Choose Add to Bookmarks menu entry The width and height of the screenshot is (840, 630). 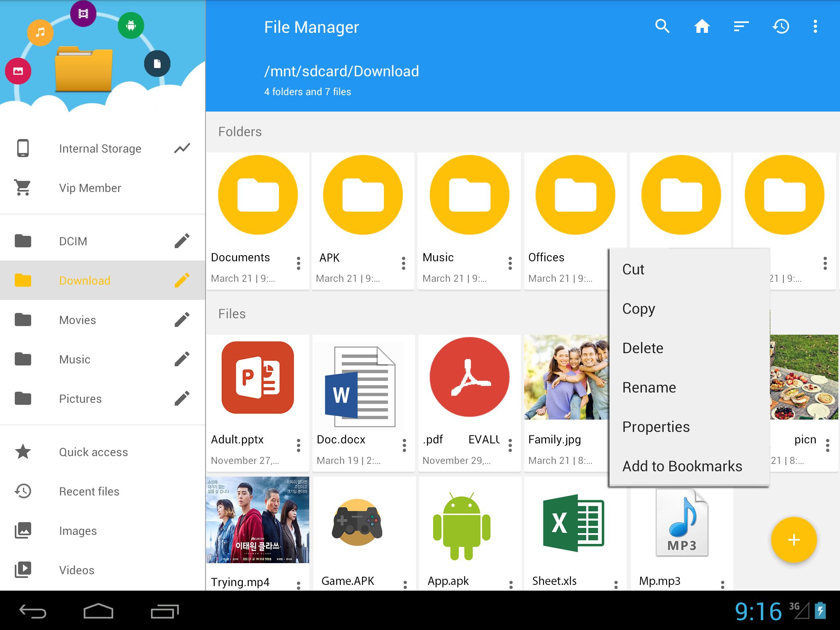pyautogui.click(x=689, y=466)
